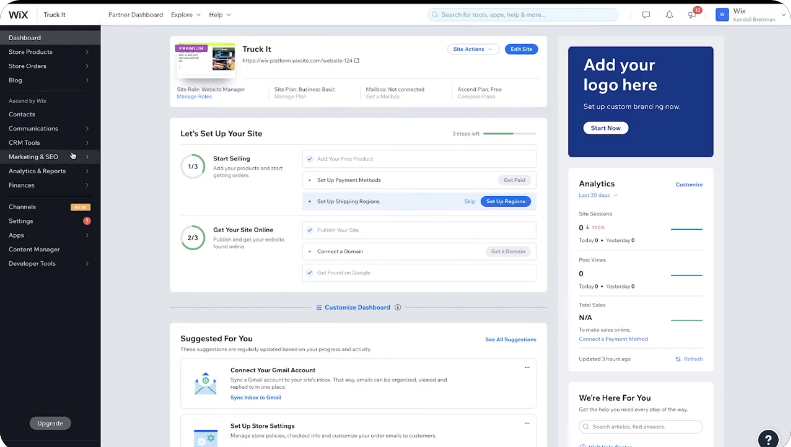Click Sync Inbox to Gmail link

point(256,398)
